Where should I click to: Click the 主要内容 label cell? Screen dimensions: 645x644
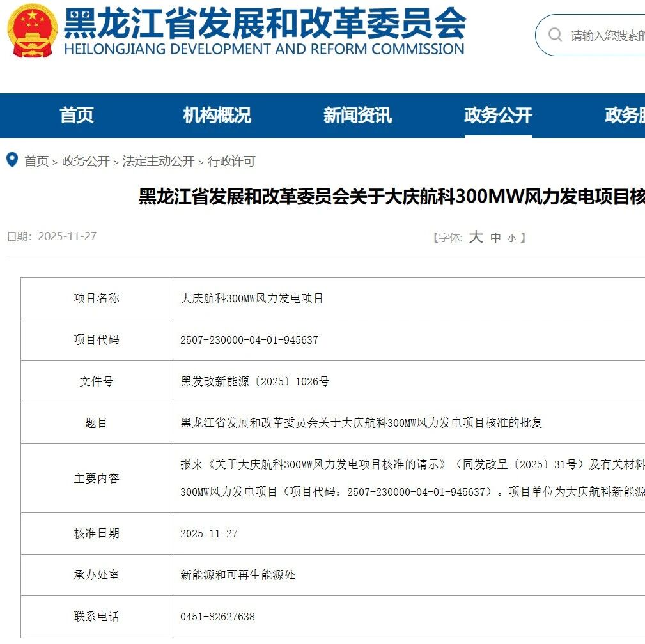click(x=97, y=479)
